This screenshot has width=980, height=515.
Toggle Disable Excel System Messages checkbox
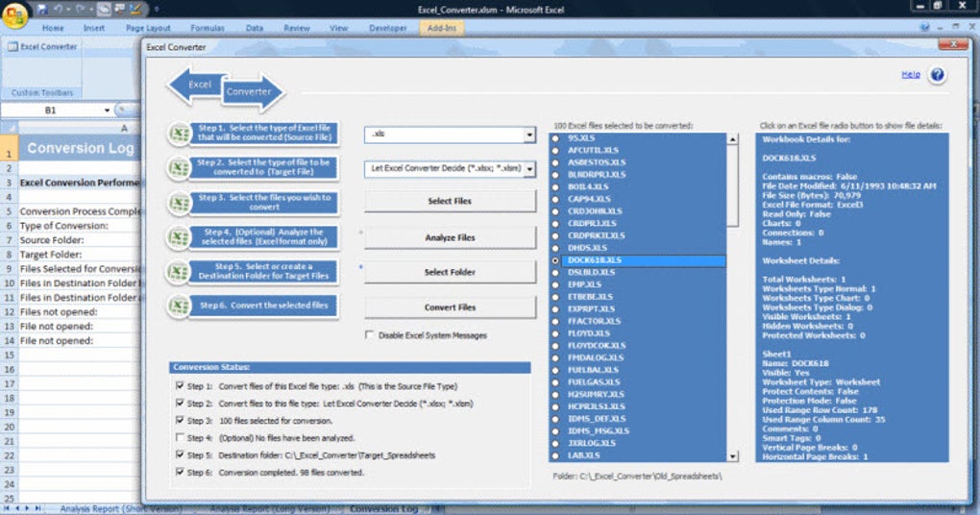(369, 335)
